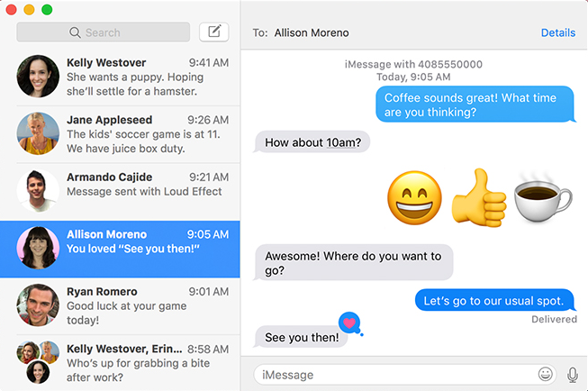
Task: Select the Ryan Romero conversation
Action: click(120, 306)
